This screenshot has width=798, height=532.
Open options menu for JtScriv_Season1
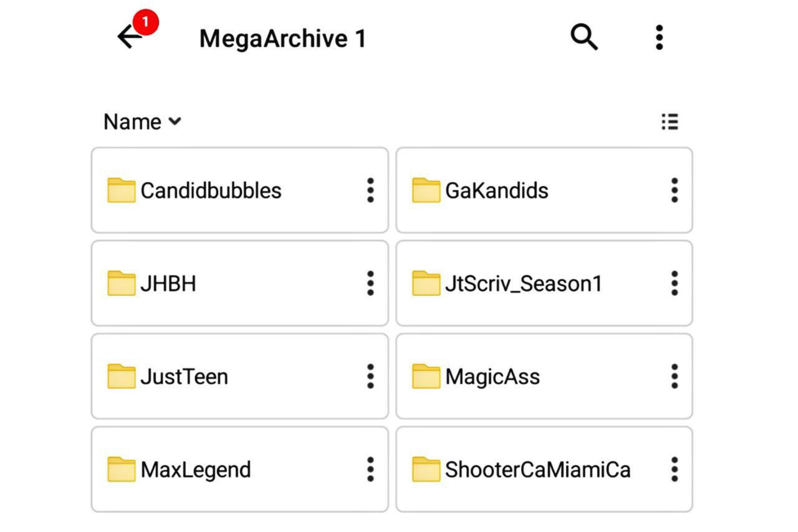coord(674,283)
